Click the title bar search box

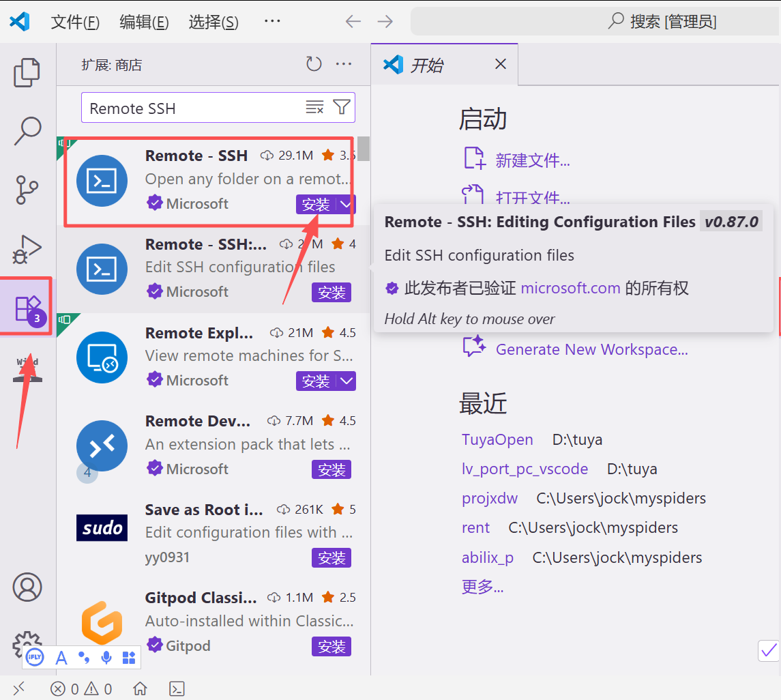coord(595,21)
